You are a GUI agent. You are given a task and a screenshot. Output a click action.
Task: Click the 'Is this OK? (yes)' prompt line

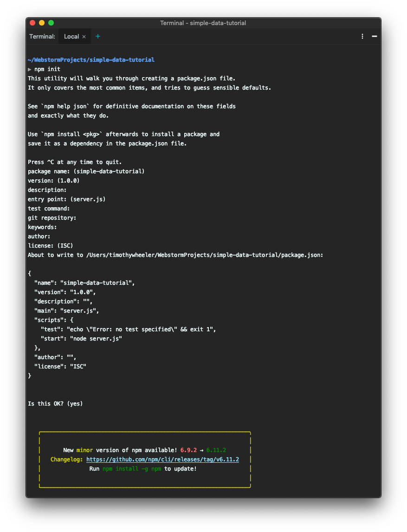point(55,403)
